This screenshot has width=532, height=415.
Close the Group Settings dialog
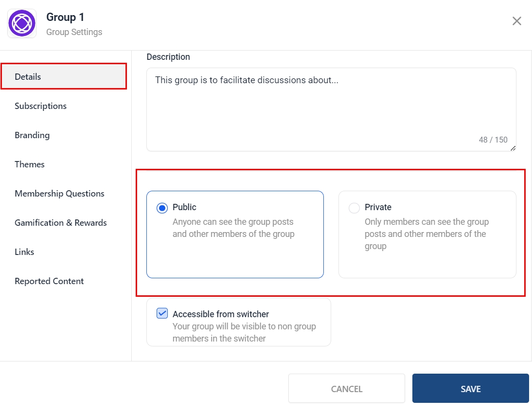(516, 21)
